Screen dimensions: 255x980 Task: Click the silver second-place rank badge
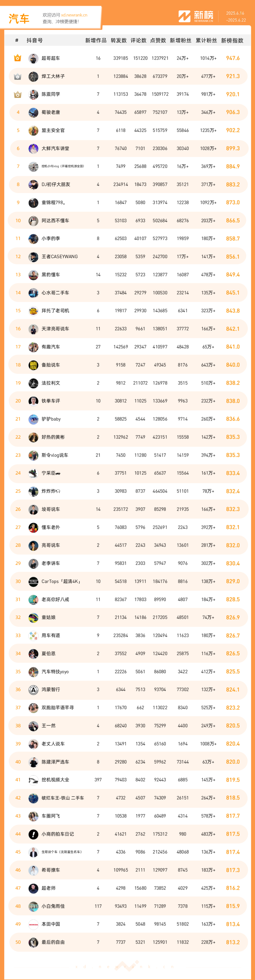[17, 76]
